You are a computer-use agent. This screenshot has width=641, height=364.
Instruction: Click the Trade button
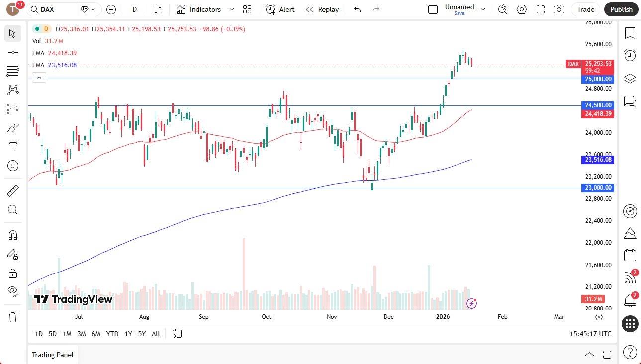point(585,9)
